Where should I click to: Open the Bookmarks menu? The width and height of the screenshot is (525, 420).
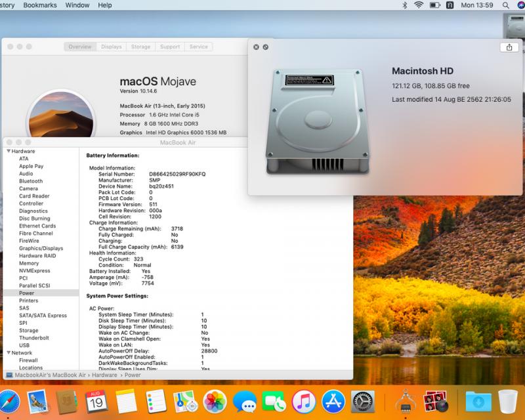click(40, 5)
